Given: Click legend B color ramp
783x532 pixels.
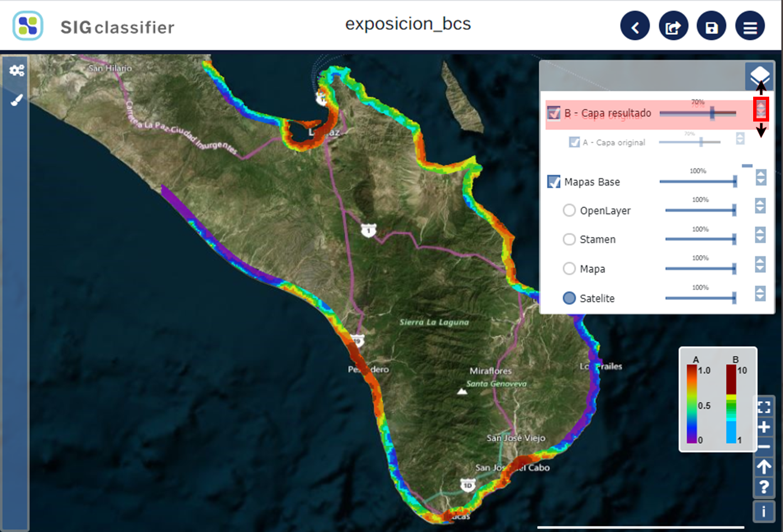Looking at the screenshot, I should [x=731, y=403].
